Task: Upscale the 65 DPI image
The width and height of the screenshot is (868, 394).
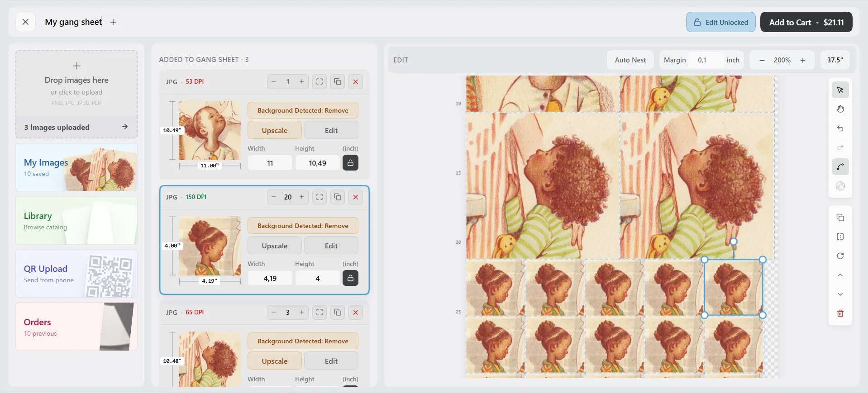Action: [275, 361]
